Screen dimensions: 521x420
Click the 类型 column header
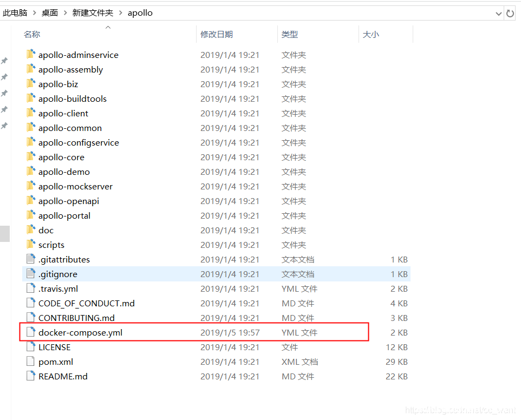click(x=289, y=34)
